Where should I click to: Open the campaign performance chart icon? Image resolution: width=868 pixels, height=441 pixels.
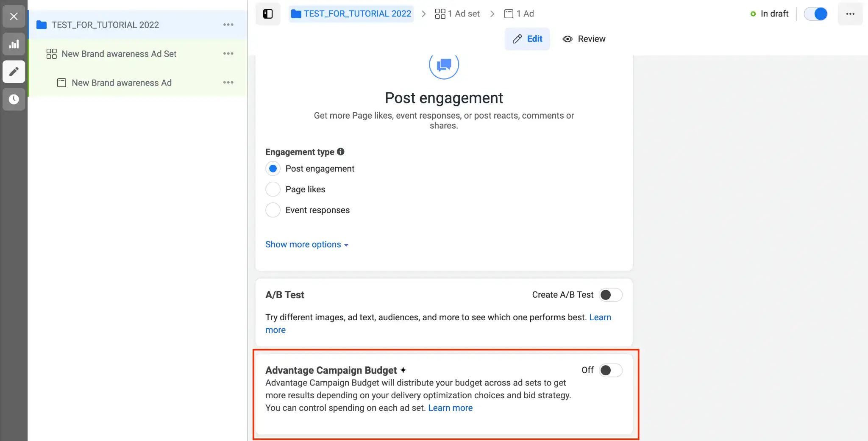14,44
